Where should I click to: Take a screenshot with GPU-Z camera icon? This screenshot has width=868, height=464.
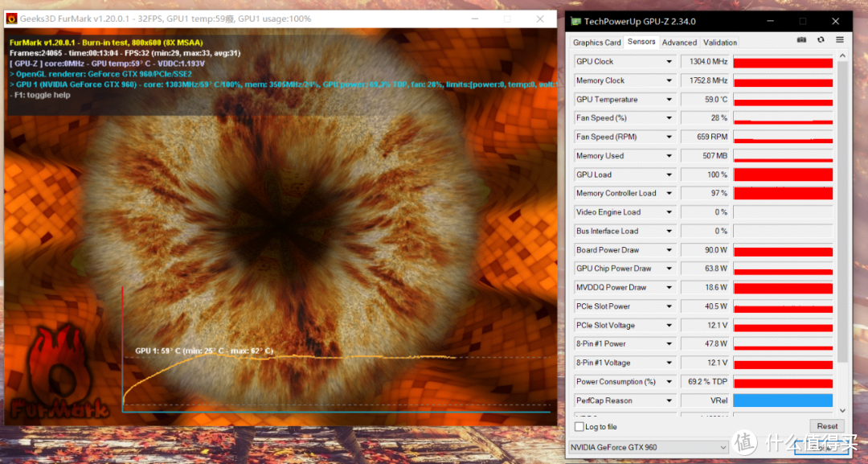pyautogui.click(x=801, y=40)
